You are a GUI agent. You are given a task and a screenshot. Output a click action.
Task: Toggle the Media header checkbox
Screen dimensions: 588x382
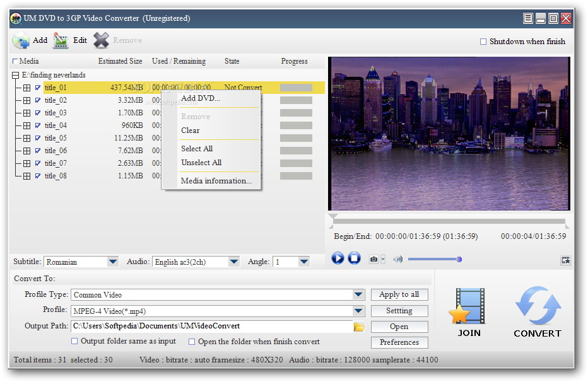pyautogui.click(x=15, y=61)
